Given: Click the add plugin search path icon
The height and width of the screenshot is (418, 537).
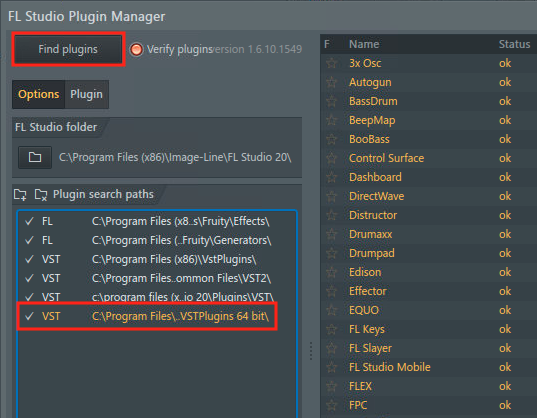Looking at the screenshot, I should click(x=20, y=194).
